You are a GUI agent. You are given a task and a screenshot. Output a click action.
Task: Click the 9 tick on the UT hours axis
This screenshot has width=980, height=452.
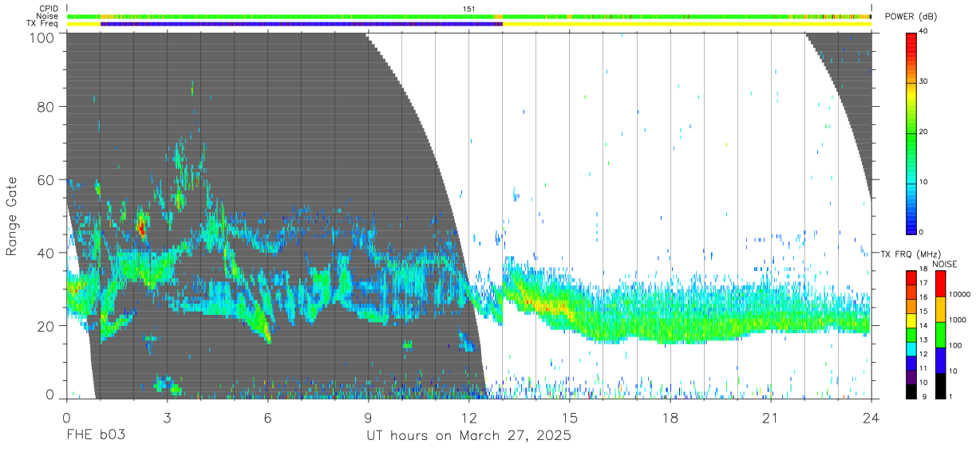(x=368, y=418)
